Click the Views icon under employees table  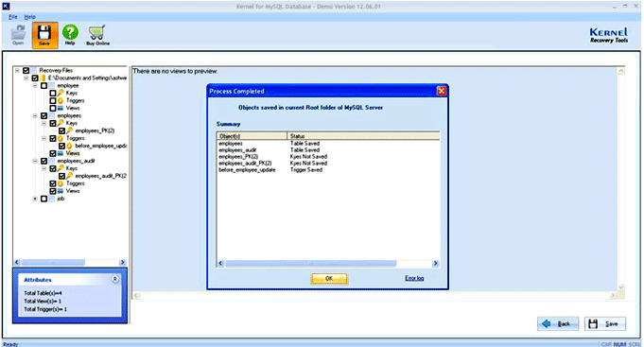(x=61, y=153)
